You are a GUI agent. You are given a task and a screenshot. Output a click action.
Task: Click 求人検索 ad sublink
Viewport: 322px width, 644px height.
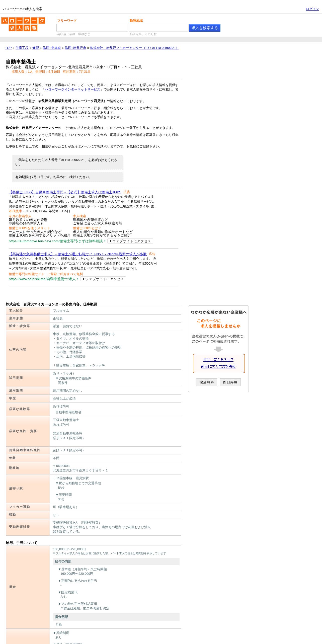coord(79,216)
